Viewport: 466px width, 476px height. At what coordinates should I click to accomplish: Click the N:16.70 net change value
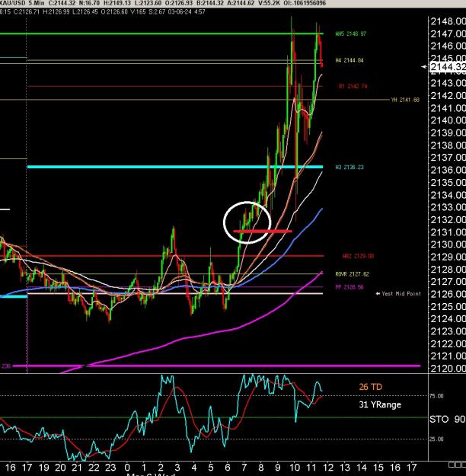[x=90, y=3]
